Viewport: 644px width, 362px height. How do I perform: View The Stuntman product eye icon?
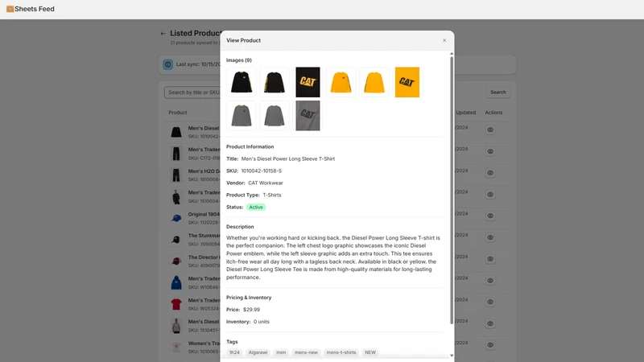click(490, 237)
